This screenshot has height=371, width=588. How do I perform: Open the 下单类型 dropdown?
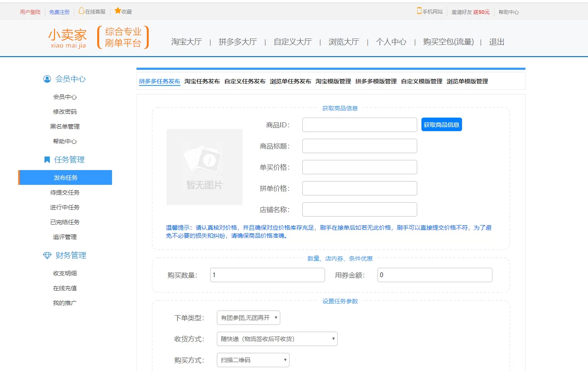coord(248,318)
